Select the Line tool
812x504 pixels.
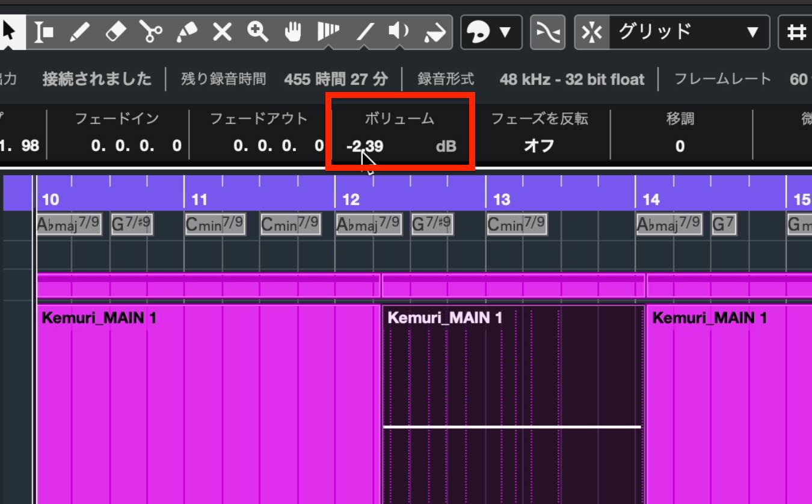tap(364, 32)
